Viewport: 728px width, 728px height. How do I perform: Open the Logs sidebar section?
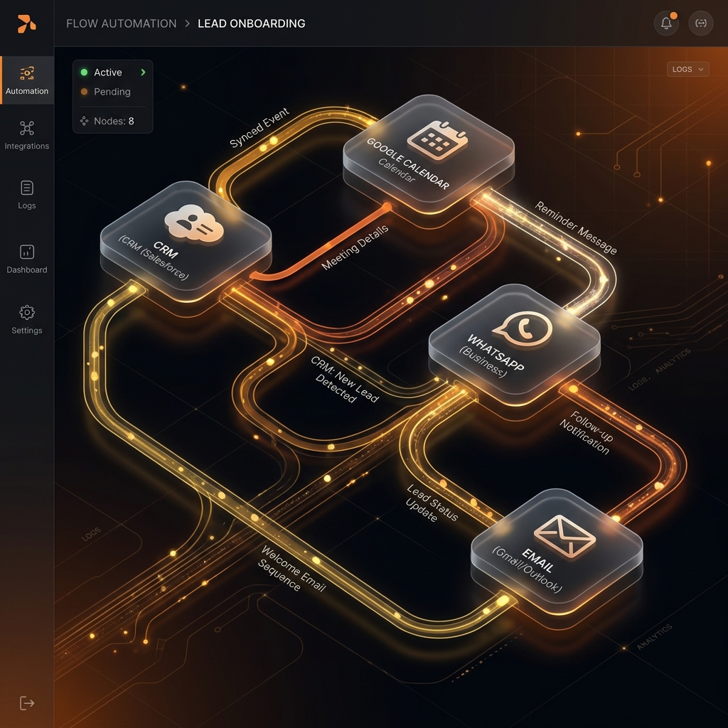click(x=27, y=195)
